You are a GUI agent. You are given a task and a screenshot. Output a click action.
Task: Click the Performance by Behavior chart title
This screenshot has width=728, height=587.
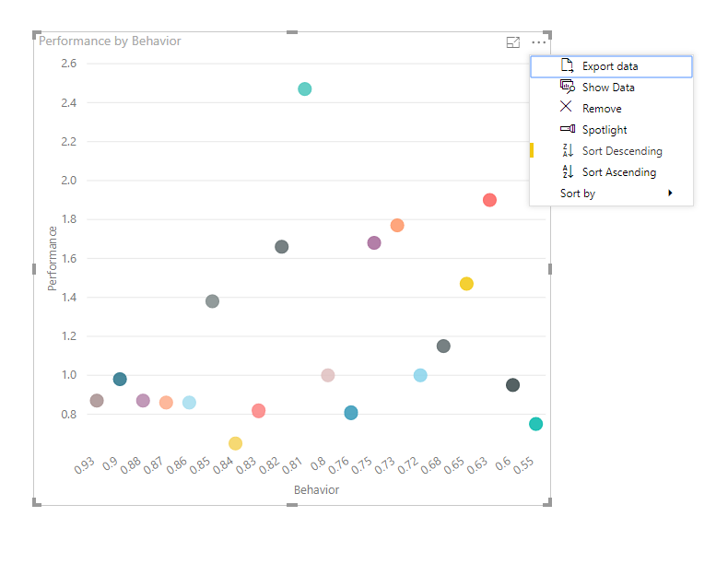point(110,41)
